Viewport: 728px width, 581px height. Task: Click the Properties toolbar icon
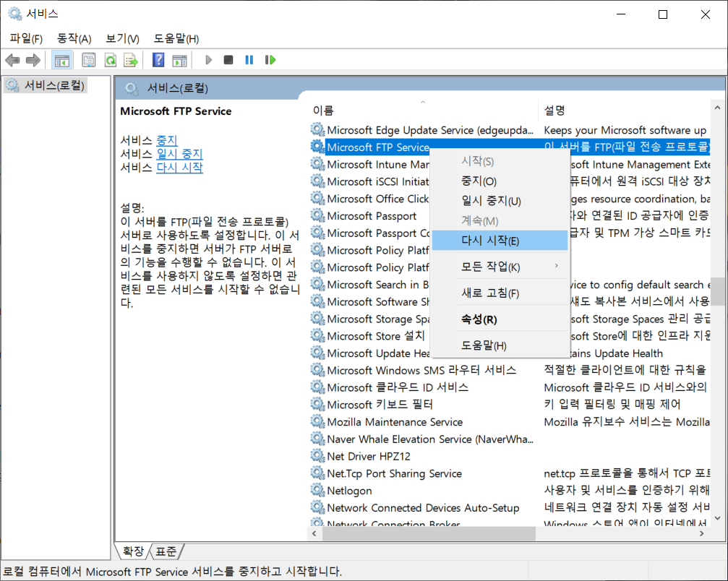(89, 60)
